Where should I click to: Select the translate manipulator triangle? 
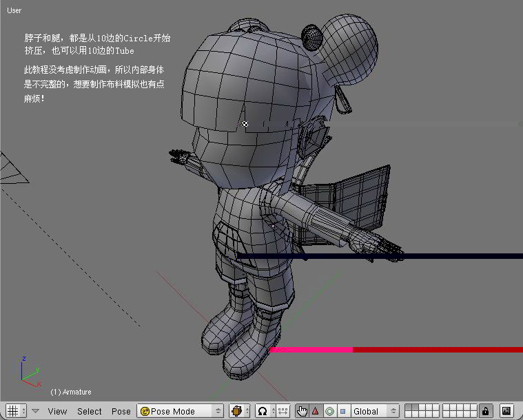[316, 411]
